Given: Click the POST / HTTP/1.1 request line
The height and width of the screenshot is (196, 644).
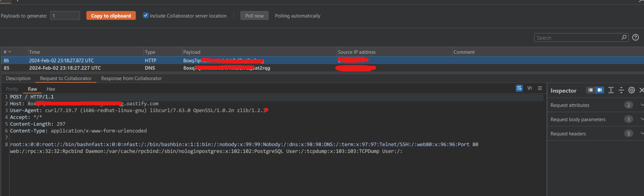Looking at the screenshot, I should pos(32,97).
